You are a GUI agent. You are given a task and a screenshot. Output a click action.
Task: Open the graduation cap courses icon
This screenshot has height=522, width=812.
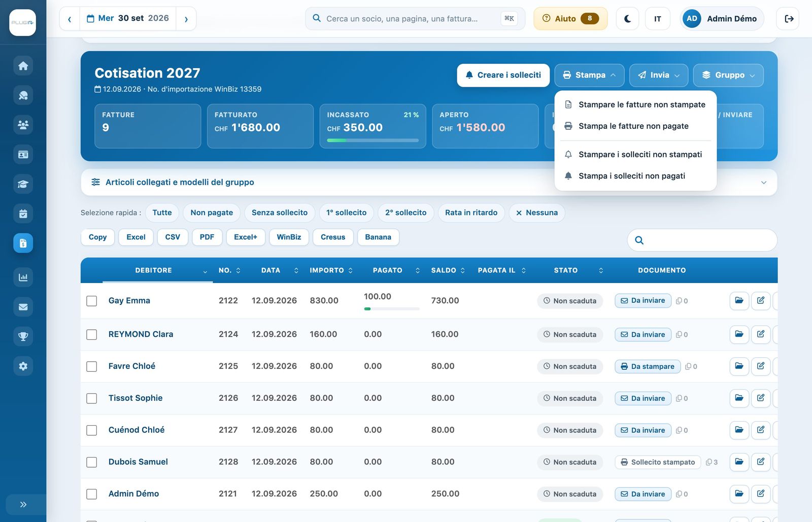pos(23,184)
